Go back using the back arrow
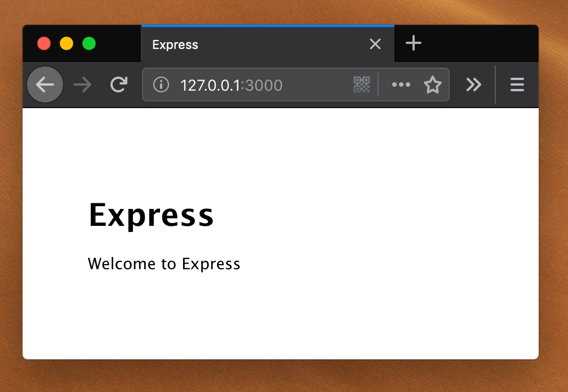 pyautogui.click(x=45, y=84)
